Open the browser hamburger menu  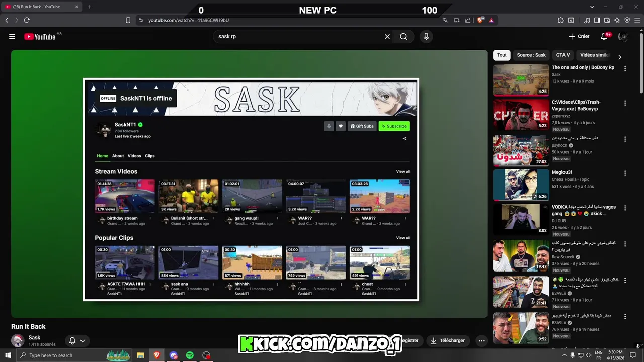click(x=637, y=20)
